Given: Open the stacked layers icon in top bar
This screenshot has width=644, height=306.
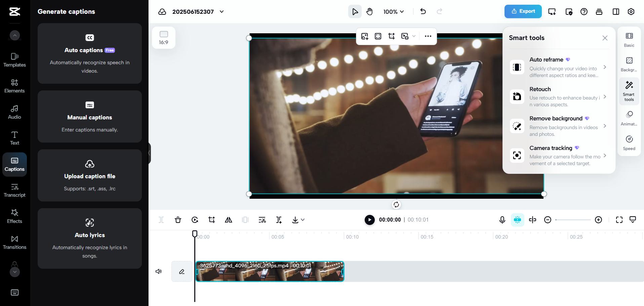Looking at the screenshot, I should click(x=599, y=12).
